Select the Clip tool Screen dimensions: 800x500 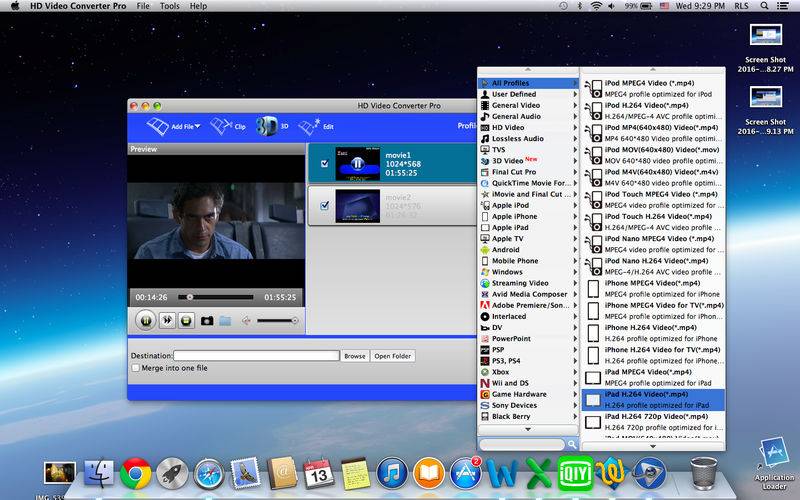point(228,126)
